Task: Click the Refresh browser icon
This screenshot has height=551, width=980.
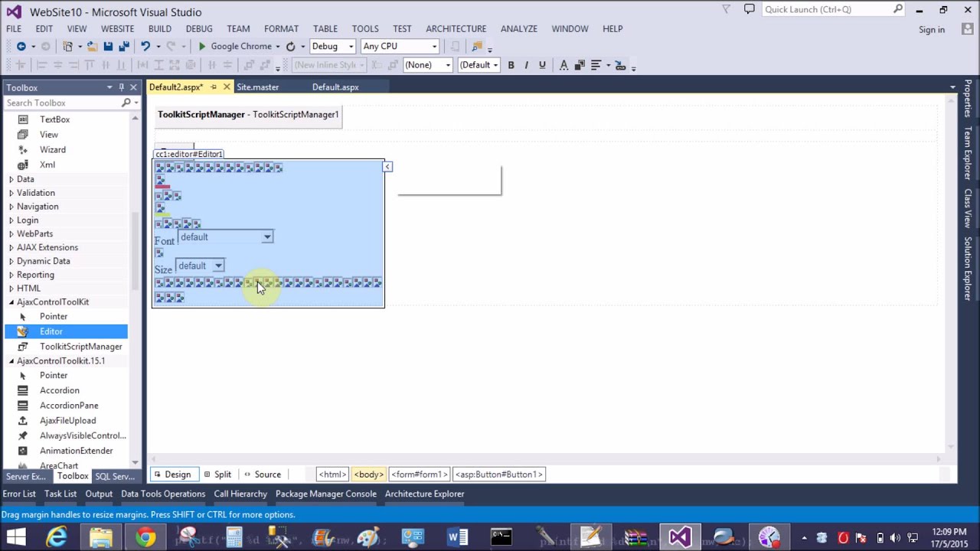Action: point(290,47)
